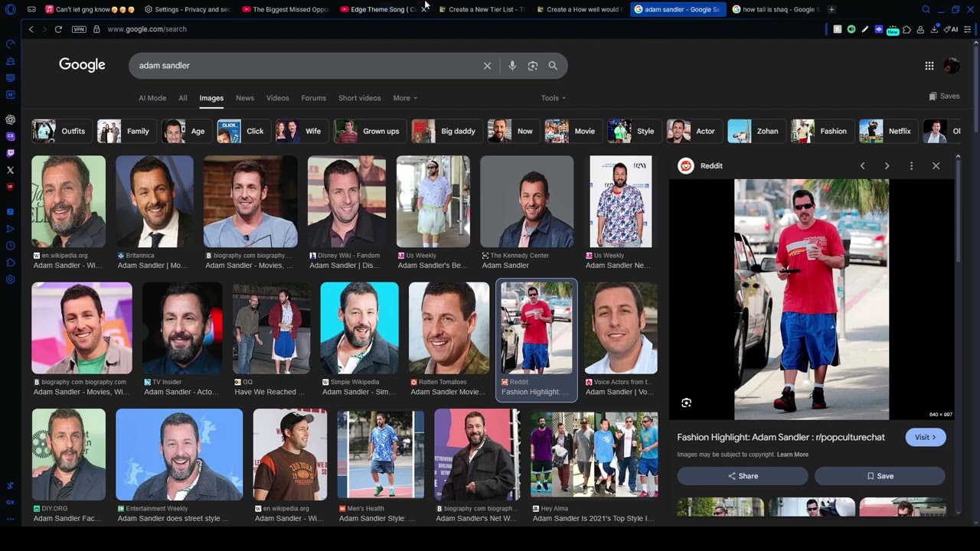Click the 'Fashion Highlight: Adam Sandler' title

tap(781, 437)
